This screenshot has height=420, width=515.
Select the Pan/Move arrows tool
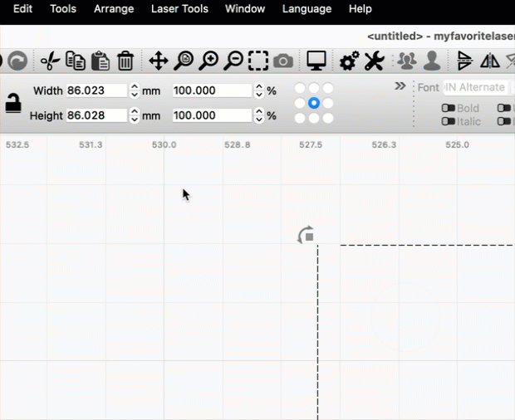click(x=158, y=61)
